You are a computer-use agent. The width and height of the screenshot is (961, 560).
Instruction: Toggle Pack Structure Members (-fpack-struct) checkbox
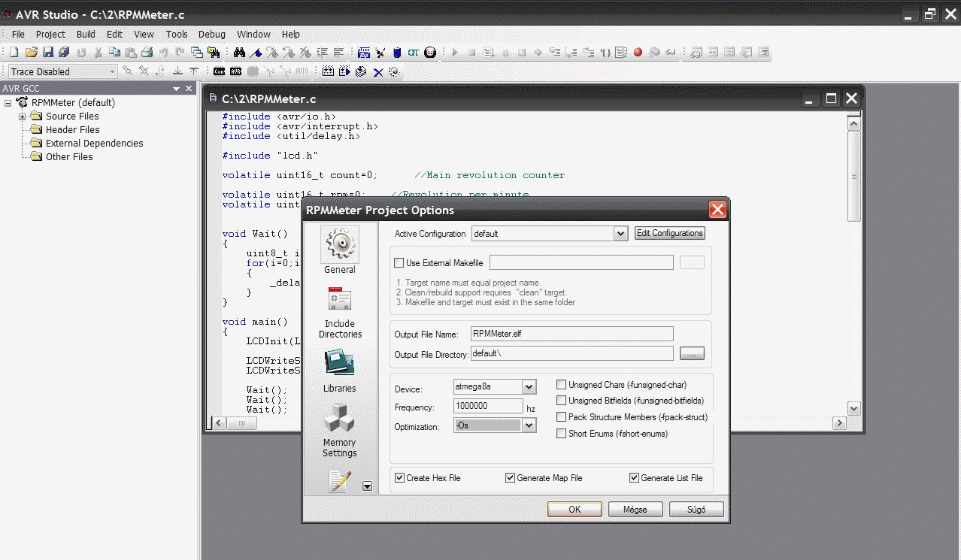(x=561, y=417)
